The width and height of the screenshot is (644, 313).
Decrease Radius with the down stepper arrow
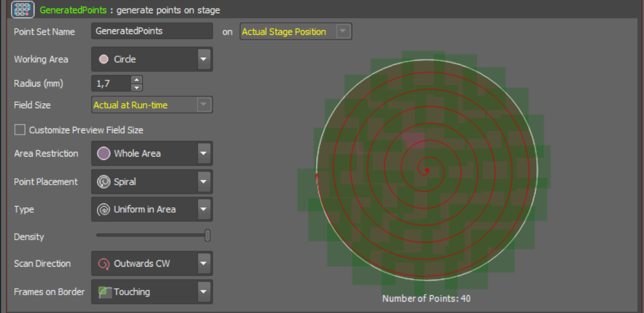[x=136, y=87]
